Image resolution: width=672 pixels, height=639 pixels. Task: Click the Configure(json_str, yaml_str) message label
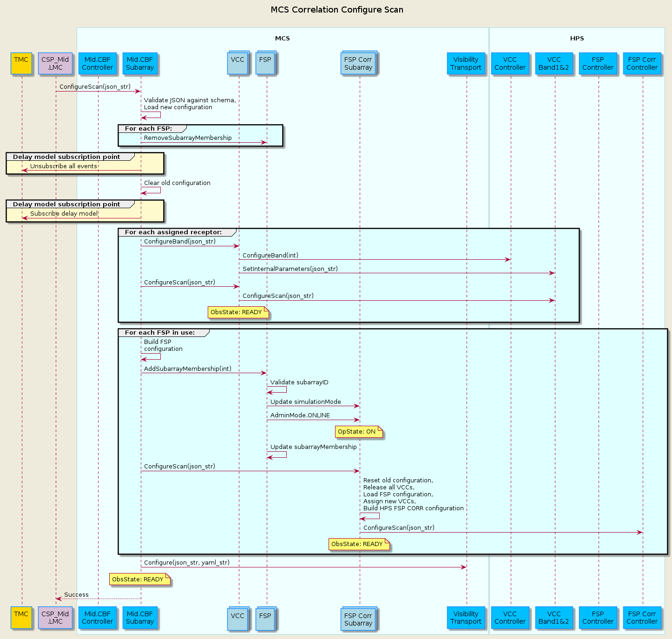pyautogui.click(x=187, y=563)
